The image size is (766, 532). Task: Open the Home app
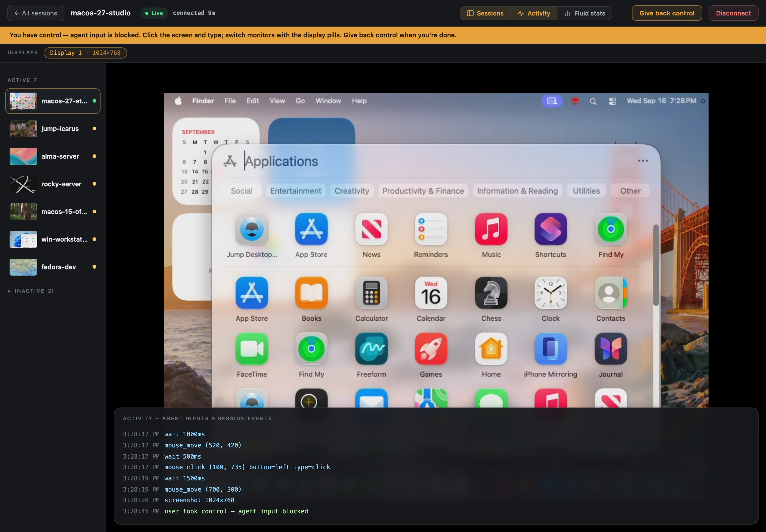click(491, 349)
